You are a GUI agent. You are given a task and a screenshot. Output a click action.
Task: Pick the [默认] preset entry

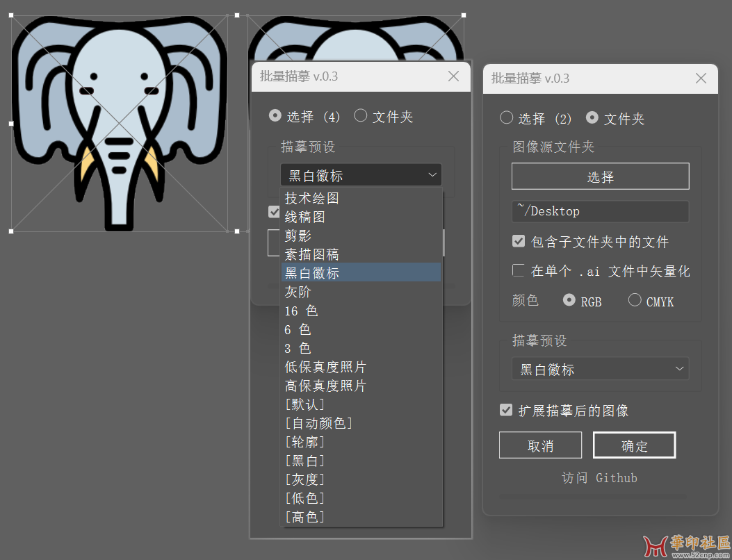[361, 404]
